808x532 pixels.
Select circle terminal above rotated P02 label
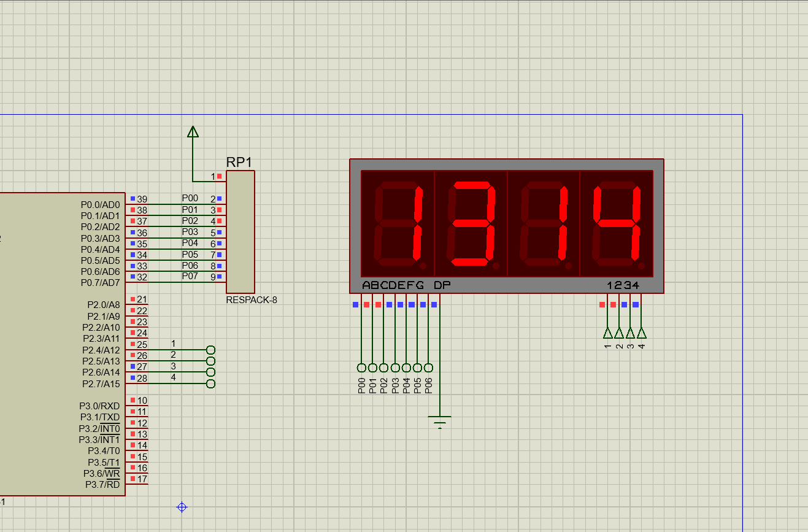[383, 368]
